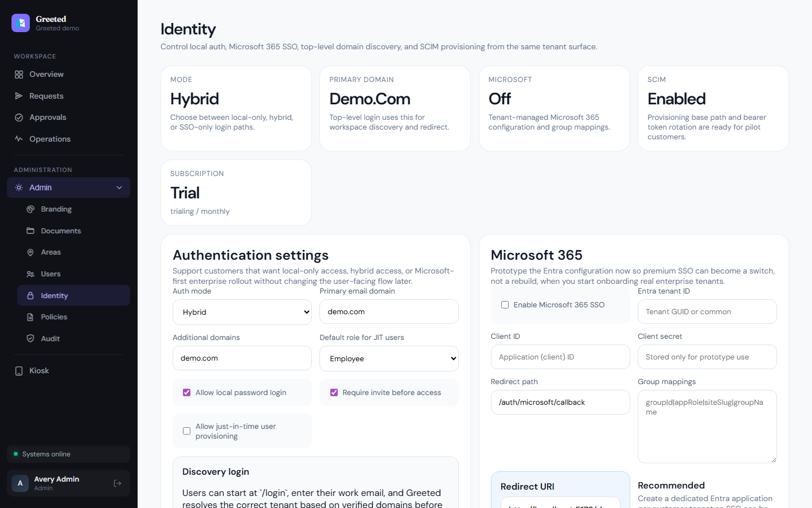Screen dimensions: 812x508
Task: Click the Overview grid icon
Action: click(19, 75)
